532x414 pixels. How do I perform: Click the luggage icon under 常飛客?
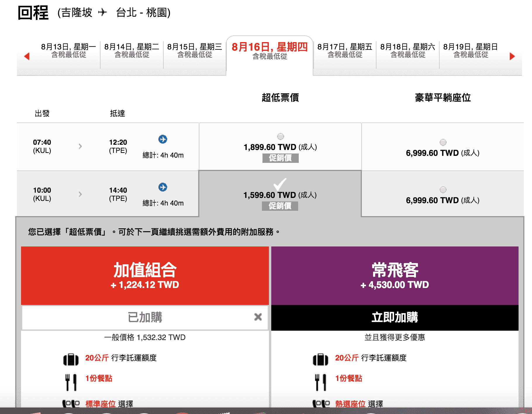tap(321, 359)
